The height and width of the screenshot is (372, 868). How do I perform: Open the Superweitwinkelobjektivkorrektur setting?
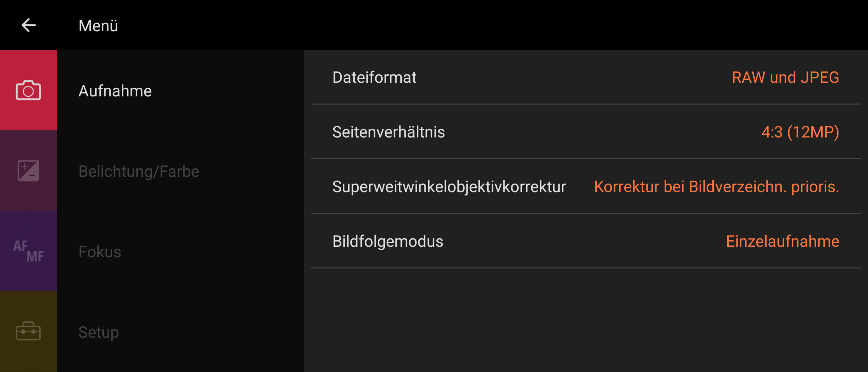[x=586, y=186]
